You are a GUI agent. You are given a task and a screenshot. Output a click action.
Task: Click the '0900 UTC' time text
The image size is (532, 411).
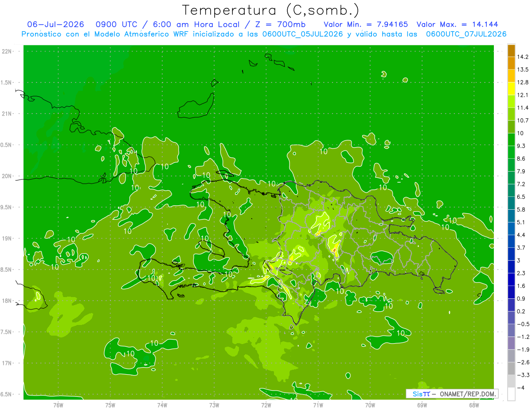pyautogui.click(x=116, y=24)
